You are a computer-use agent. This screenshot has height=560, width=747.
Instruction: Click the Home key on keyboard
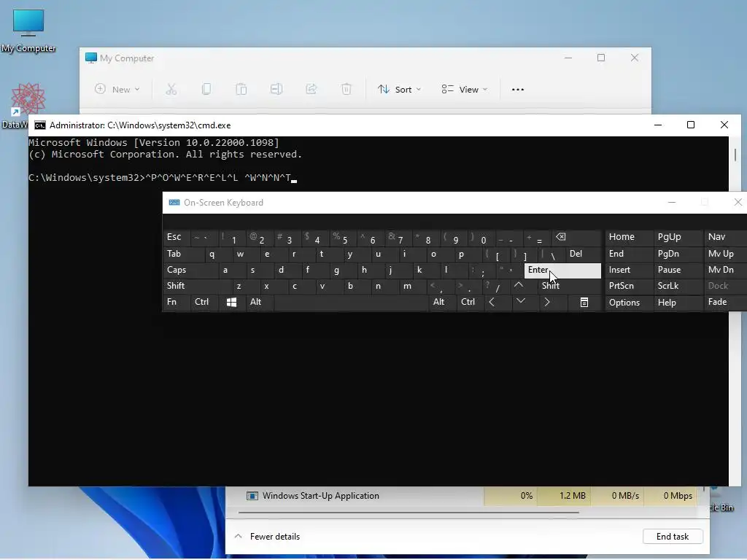point(628,237)
